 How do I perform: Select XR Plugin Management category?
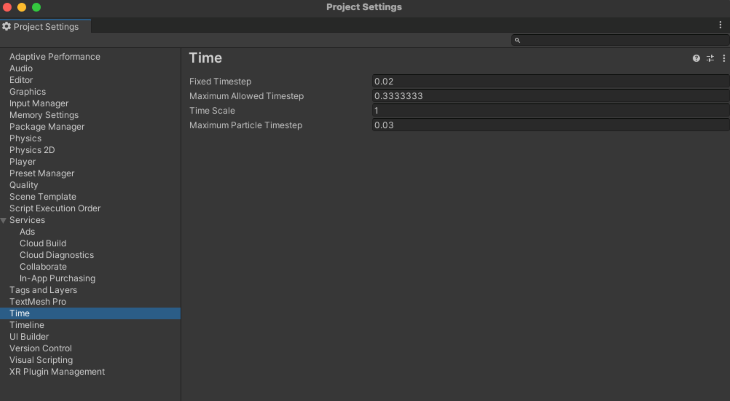[57, 372]
